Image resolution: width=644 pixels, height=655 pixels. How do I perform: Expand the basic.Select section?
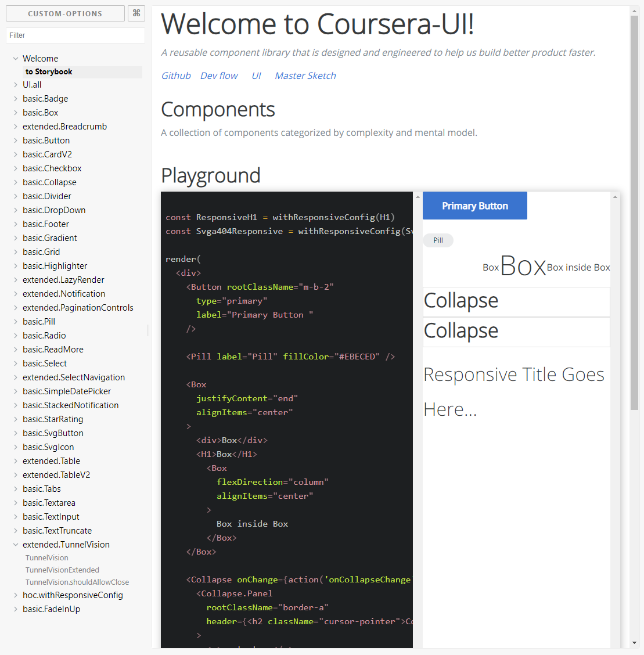[45, 364]
